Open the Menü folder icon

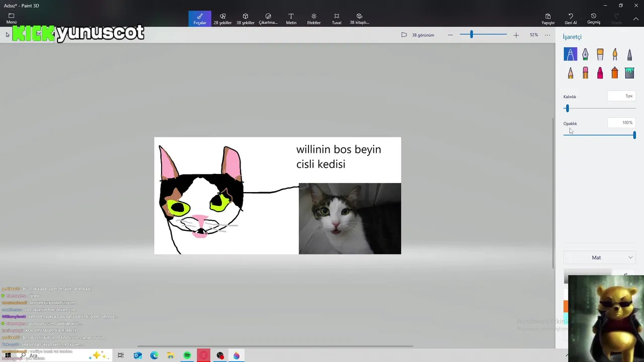point(12,19)
